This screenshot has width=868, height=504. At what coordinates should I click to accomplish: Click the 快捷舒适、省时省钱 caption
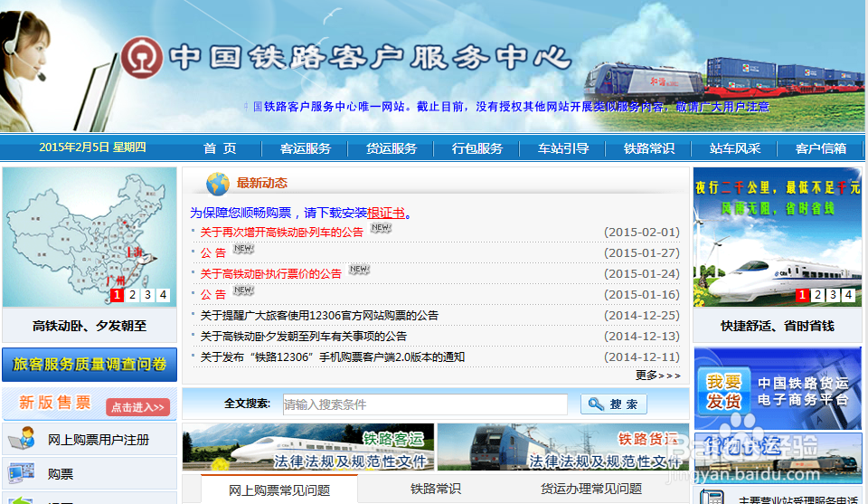[x=778, y=326]
